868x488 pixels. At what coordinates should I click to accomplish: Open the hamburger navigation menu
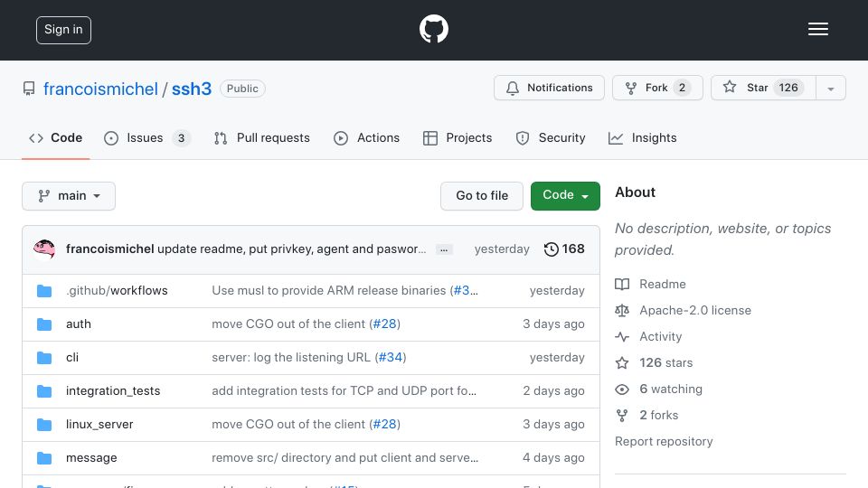click(817, 29)
